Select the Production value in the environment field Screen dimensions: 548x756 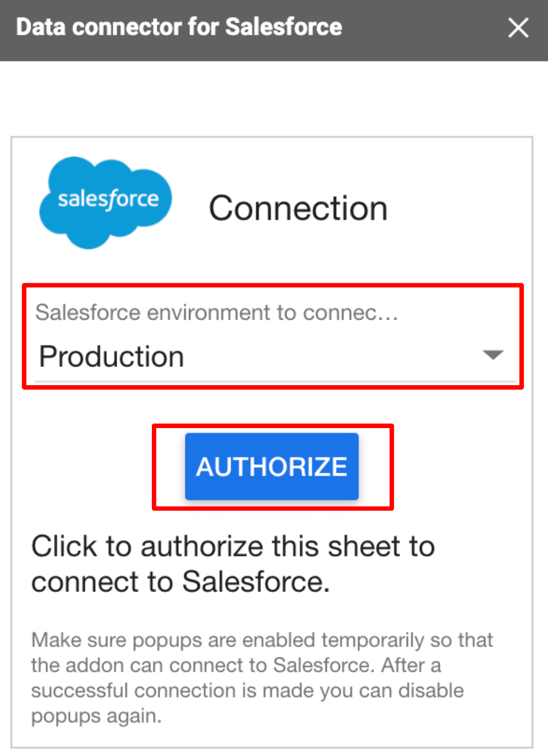coord(112,356)
